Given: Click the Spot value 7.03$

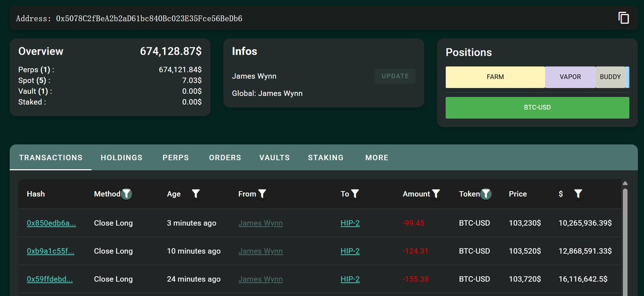Looking at the screenshot, I should [x=192, y=81].
